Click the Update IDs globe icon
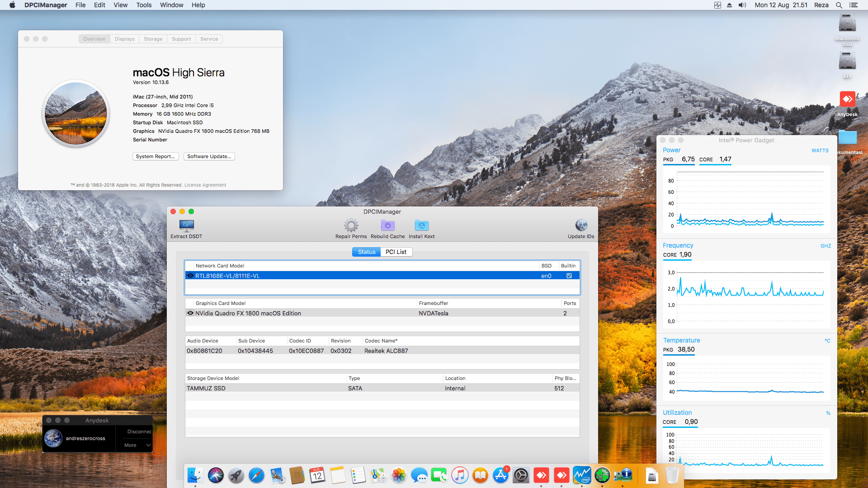This screenshot has width=868, height=488. (x=581, y=225)
